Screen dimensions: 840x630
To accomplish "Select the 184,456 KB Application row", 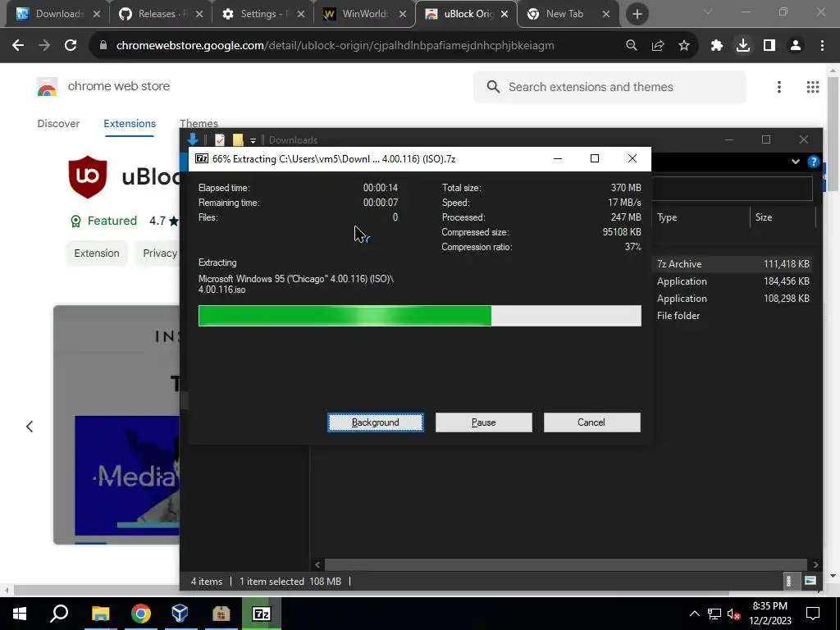I will pos(733,281).
